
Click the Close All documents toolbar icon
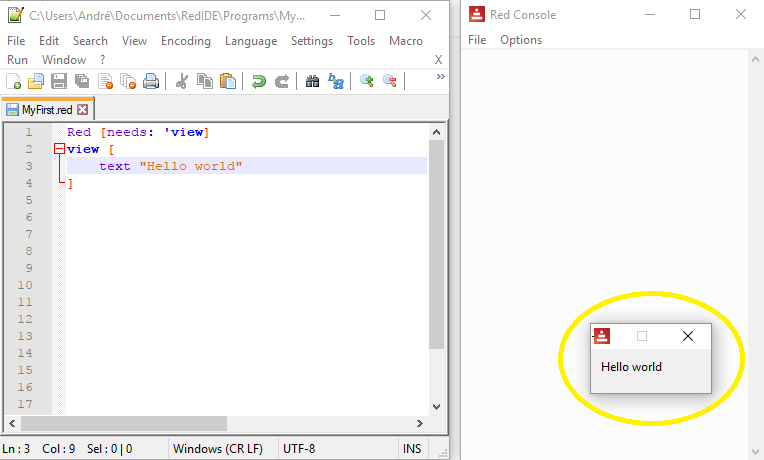click(x=128, y=81)
